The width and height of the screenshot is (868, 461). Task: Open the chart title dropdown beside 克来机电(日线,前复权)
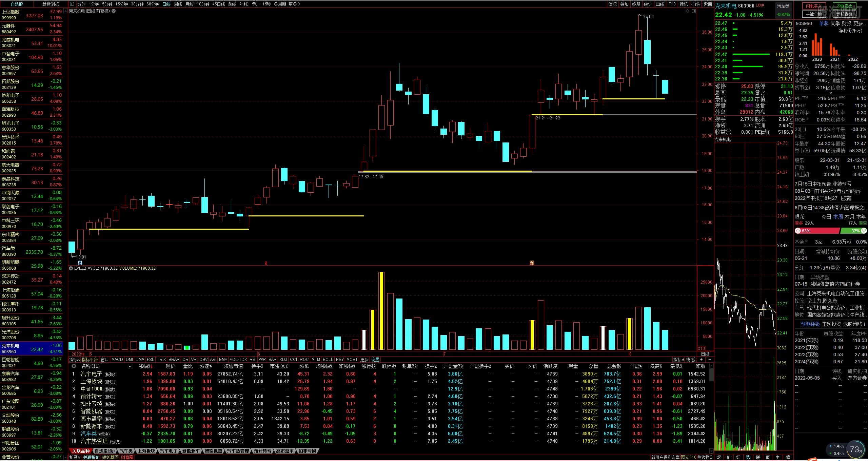coord(114,11)
